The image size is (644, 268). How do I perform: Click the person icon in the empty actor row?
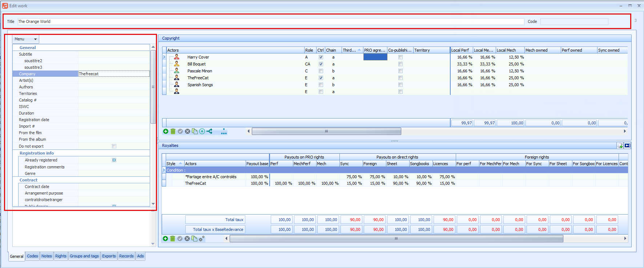[177, 91]
